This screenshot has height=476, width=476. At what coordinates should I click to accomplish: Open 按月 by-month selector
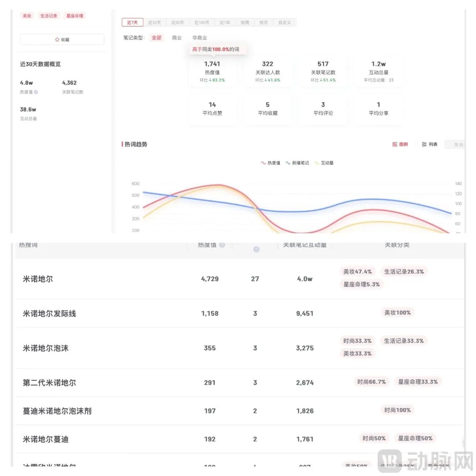(x=264, y=22)
